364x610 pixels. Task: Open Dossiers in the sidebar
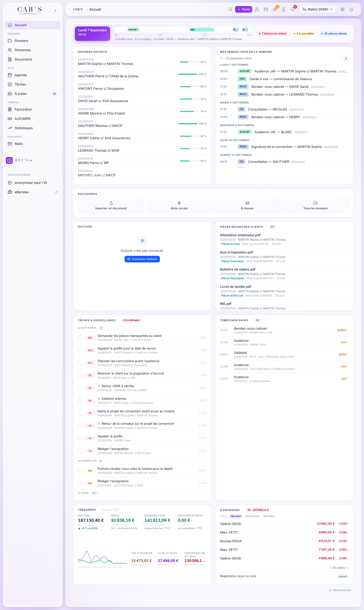(33, 41)
